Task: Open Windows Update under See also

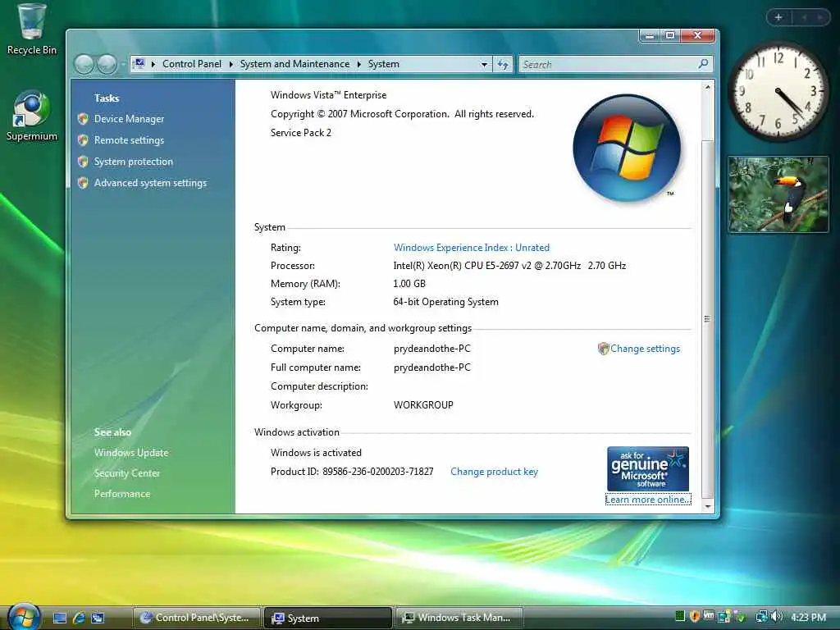Action: click(x=131, y=453)
